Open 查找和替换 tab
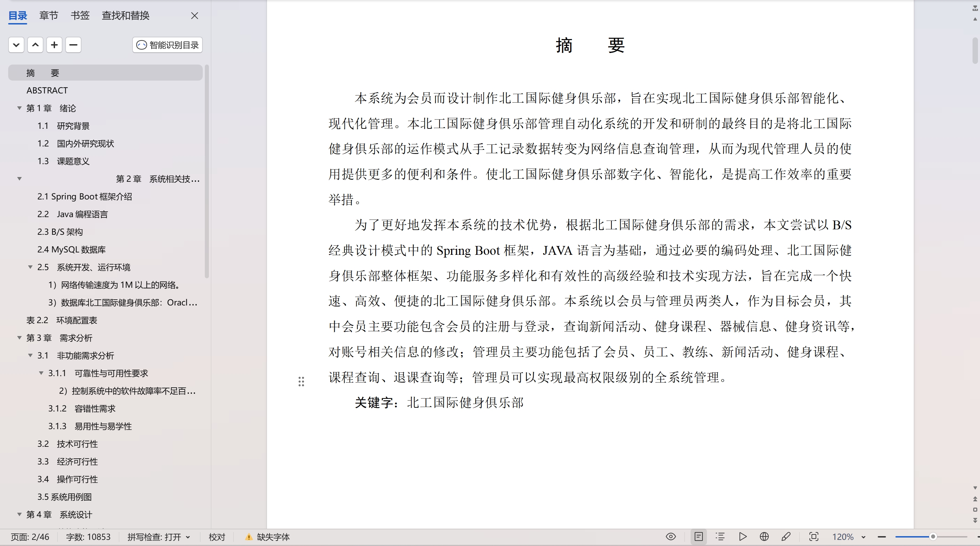Image resolution: width=980 pixels, height=546 pixels. (x=126, y=16)
